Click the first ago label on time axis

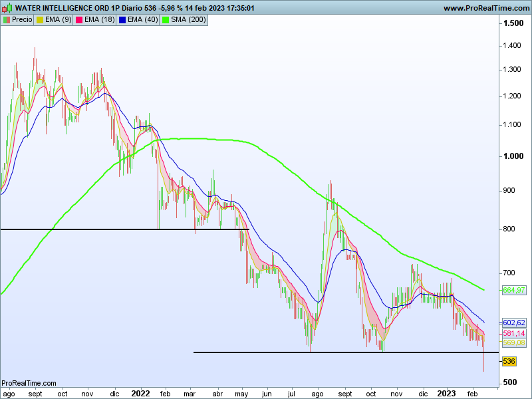pos(9,394)
